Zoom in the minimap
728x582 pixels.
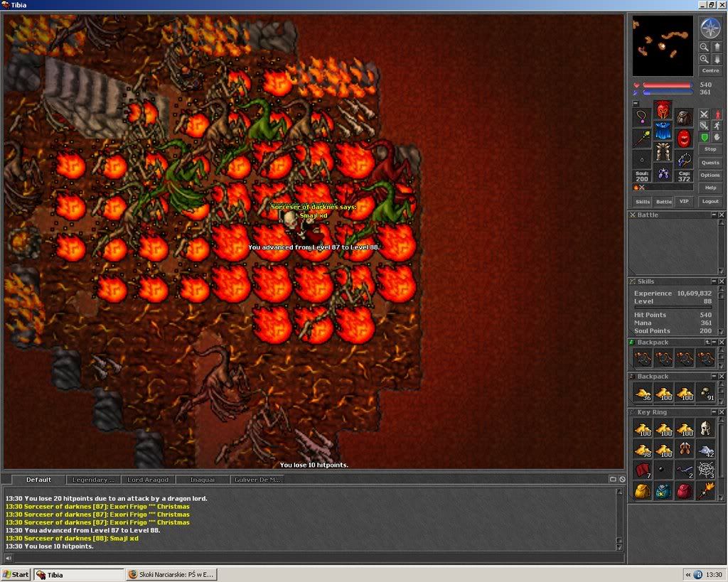705,59
